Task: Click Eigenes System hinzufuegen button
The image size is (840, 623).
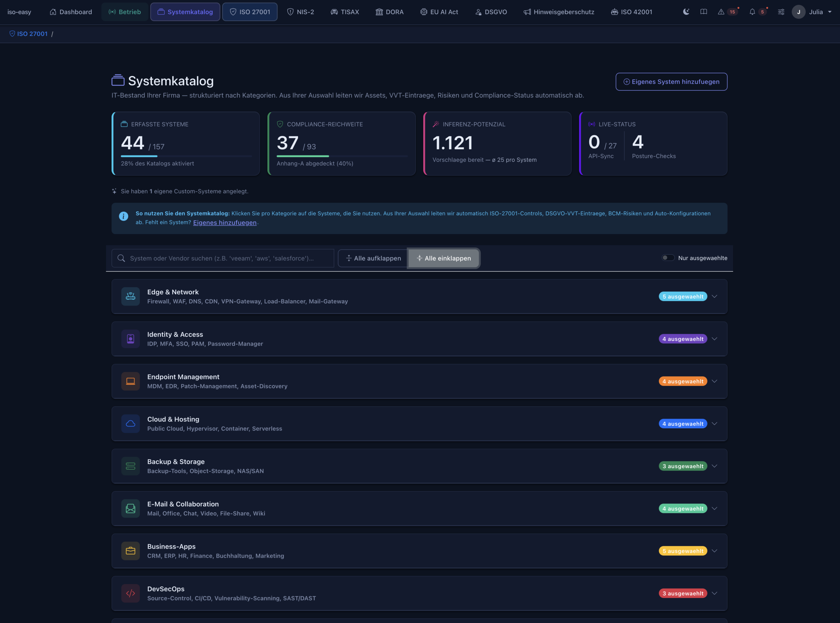Action: pos(671,81)
